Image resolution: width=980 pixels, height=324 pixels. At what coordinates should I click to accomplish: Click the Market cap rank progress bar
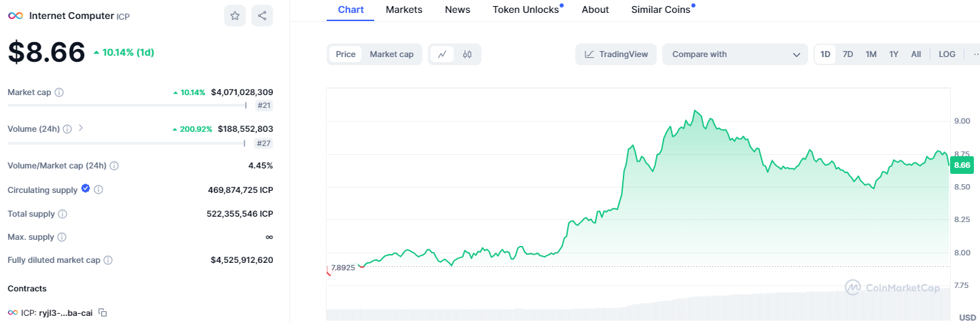pyautogui.click(x=127, y=105)
